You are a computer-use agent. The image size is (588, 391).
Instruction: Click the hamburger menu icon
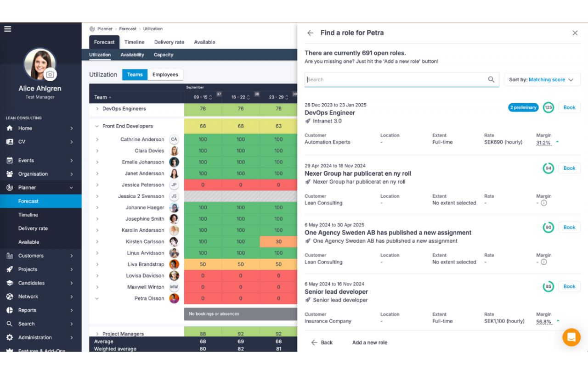[8, 29]
